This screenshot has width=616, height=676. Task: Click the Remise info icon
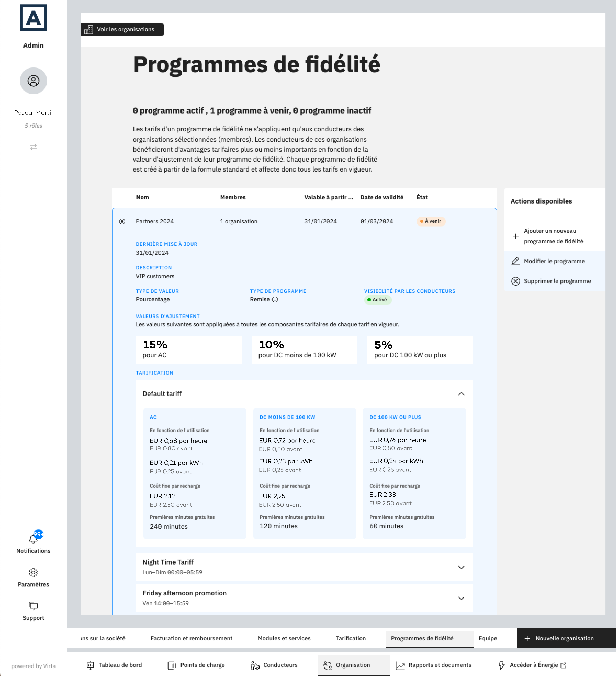[x=275, y=299]
